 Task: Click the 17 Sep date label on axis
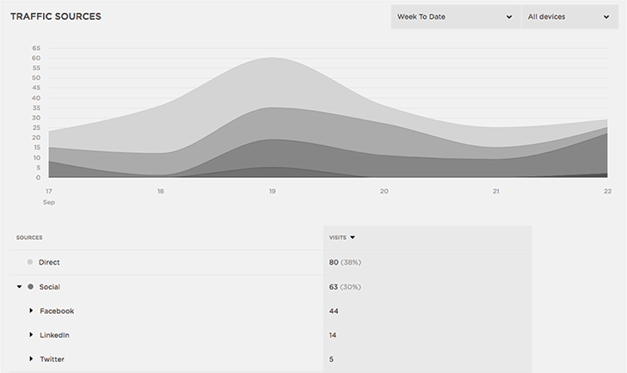coord(49,196)
